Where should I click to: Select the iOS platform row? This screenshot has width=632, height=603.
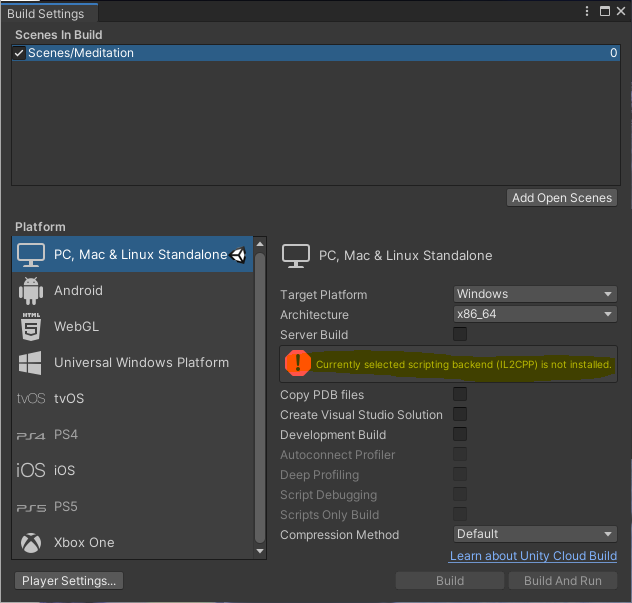(133, 470)
